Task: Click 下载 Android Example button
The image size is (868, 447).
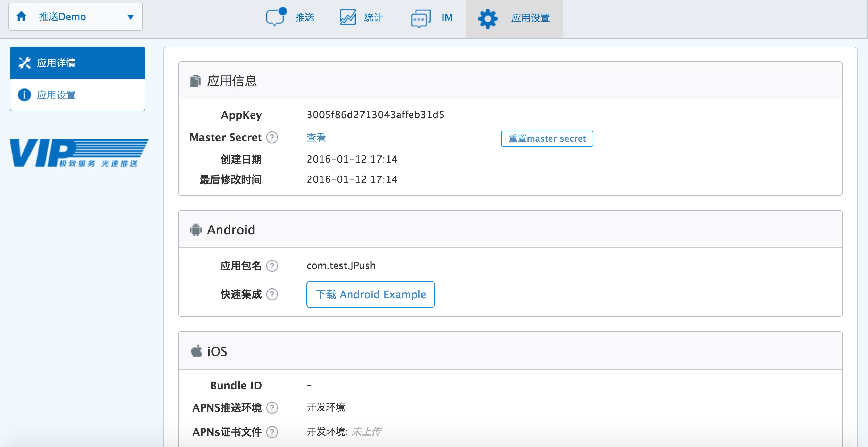Action: coord(370,294)
